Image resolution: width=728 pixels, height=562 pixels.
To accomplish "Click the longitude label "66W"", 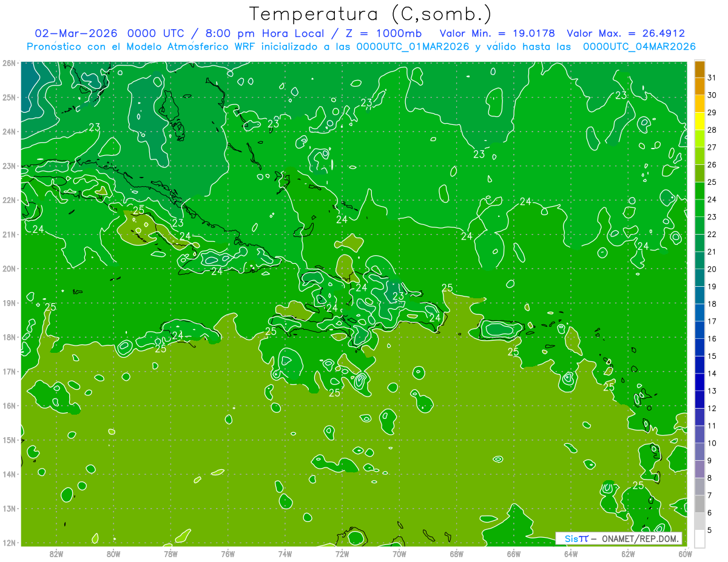I will [x=513, y=554].
